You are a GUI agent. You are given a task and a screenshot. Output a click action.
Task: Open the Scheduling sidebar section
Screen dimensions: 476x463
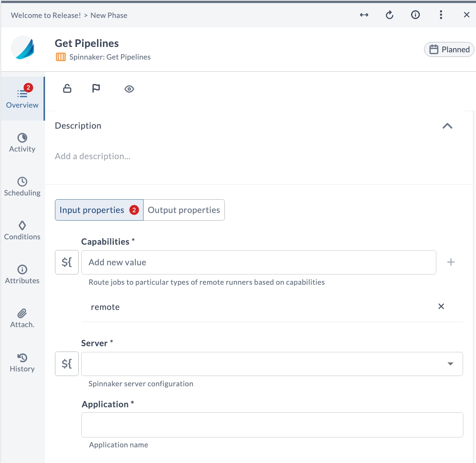(x=22, y=186)
